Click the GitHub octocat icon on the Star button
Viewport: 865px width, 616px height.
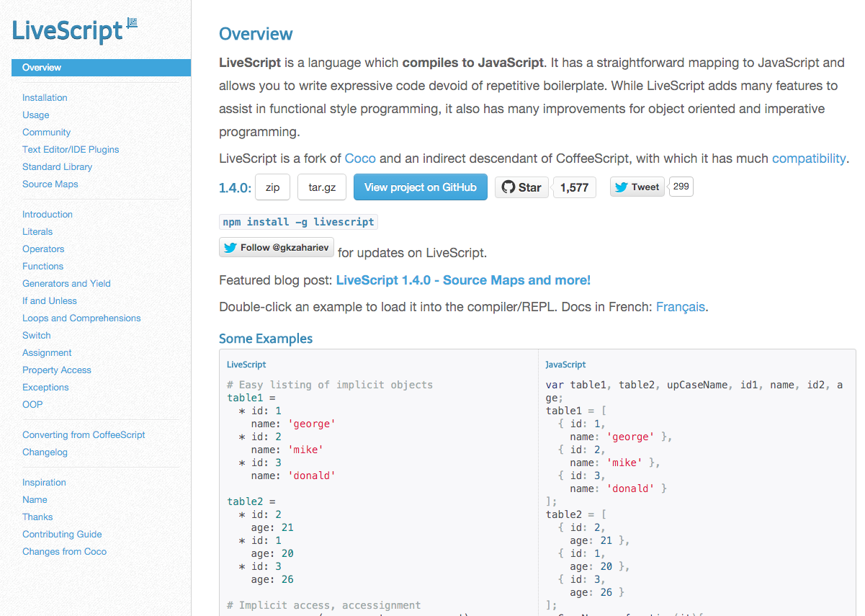pos(509,187)
